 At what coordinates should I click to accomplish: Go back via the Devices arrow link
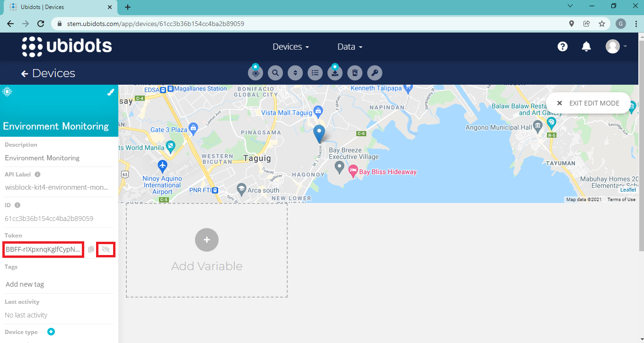click(x=48, y=73)
